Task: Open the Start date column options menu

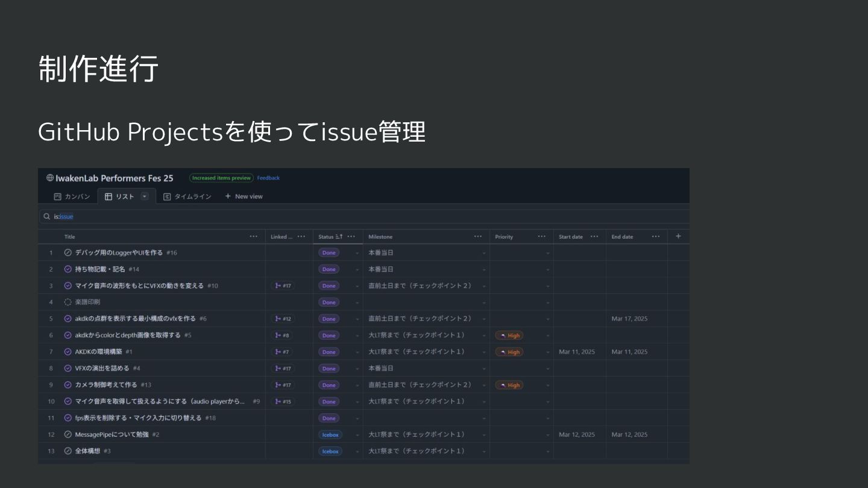Action: tap(594, 237)
